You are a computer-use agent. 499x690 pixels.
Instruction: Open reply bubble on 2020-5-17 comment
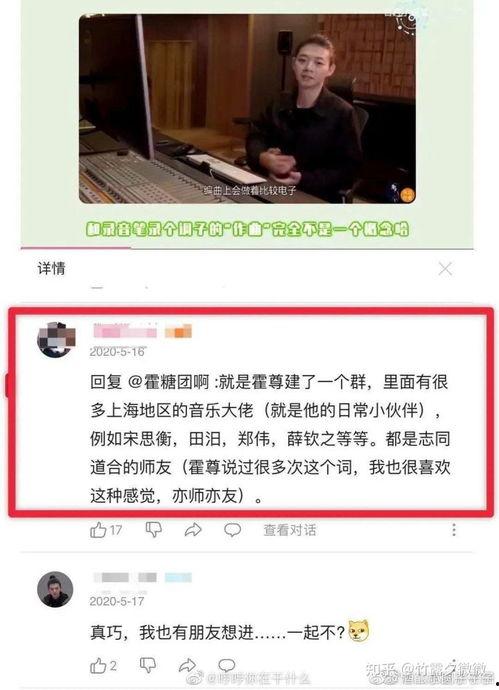226,664
